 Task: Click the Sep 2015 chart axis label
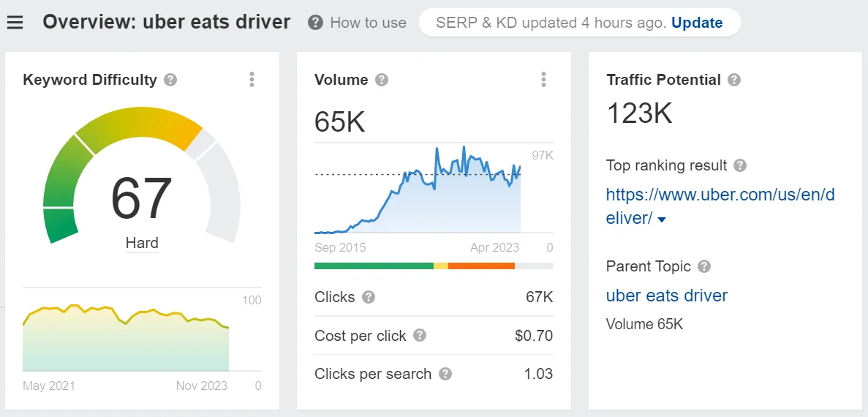coord(340,247)
